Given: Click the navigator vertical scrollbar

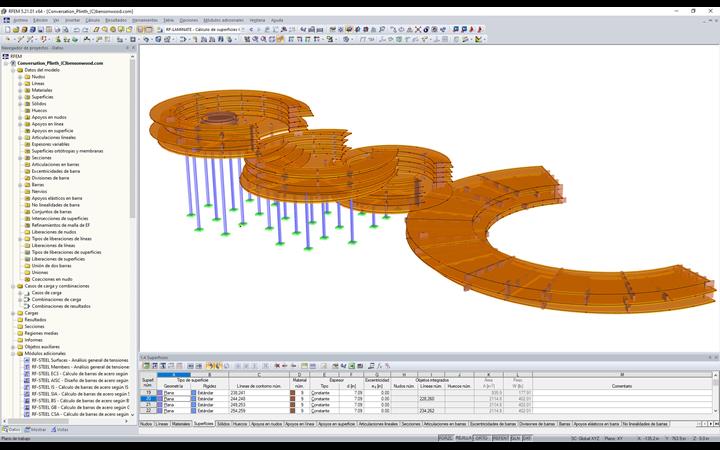Looking at the screenshot, I should [x=133, y=138].
